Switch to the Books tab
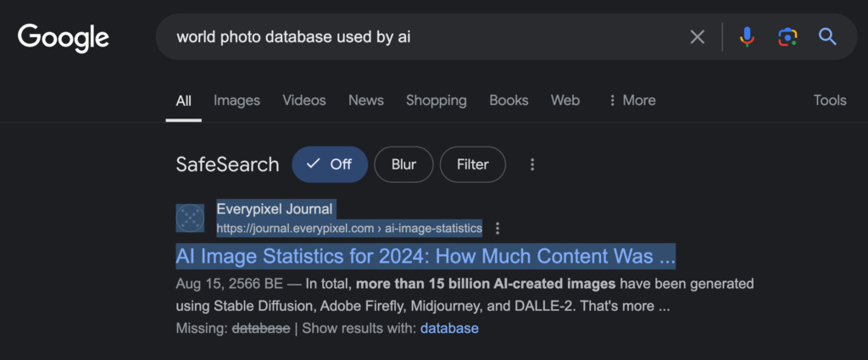 [509, 100]
